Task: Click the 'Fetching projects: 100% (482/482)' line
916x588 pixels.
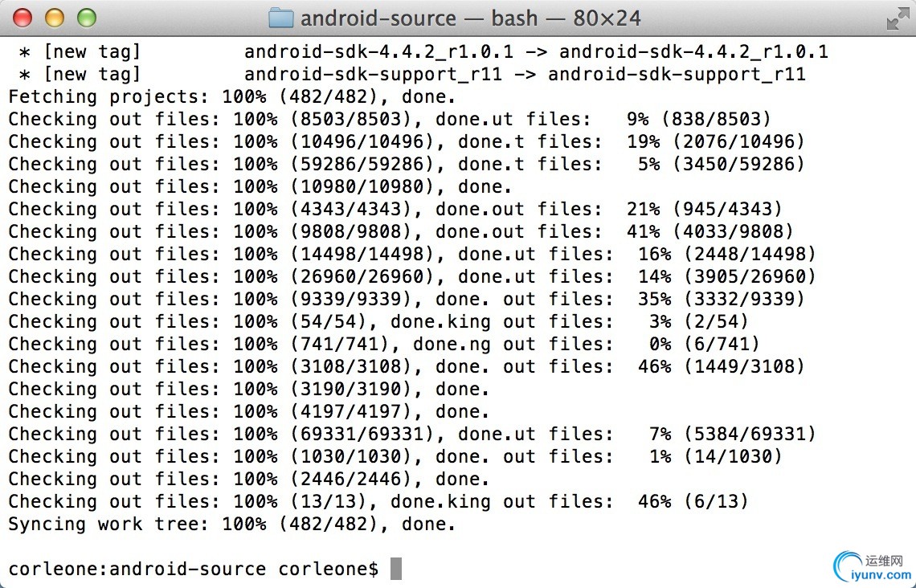Action: pyautogui.click(x=231, y=97)
